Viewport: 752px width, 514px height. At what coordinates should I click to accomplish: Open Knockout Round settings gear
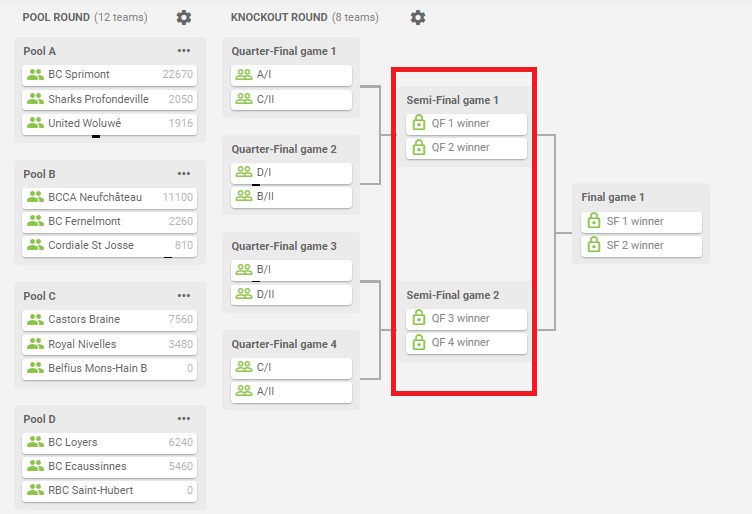pyautogui.click(x=418, y=18)
